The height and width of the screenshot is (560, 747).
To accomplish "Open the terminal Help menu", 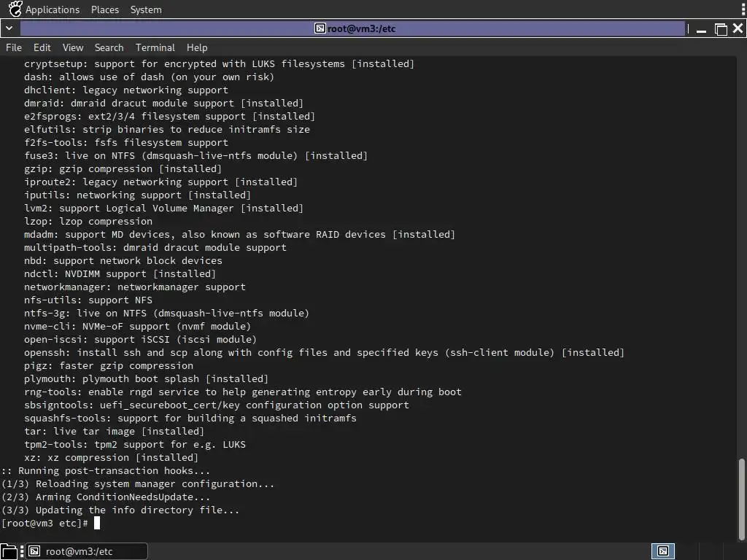I will tap(197, 47).
